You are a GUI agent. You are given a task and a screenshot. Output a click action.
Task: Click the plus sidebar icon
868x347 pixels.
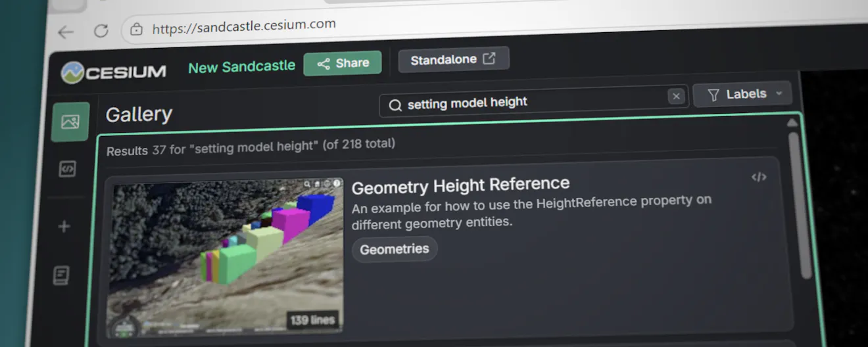click(64, 227)
